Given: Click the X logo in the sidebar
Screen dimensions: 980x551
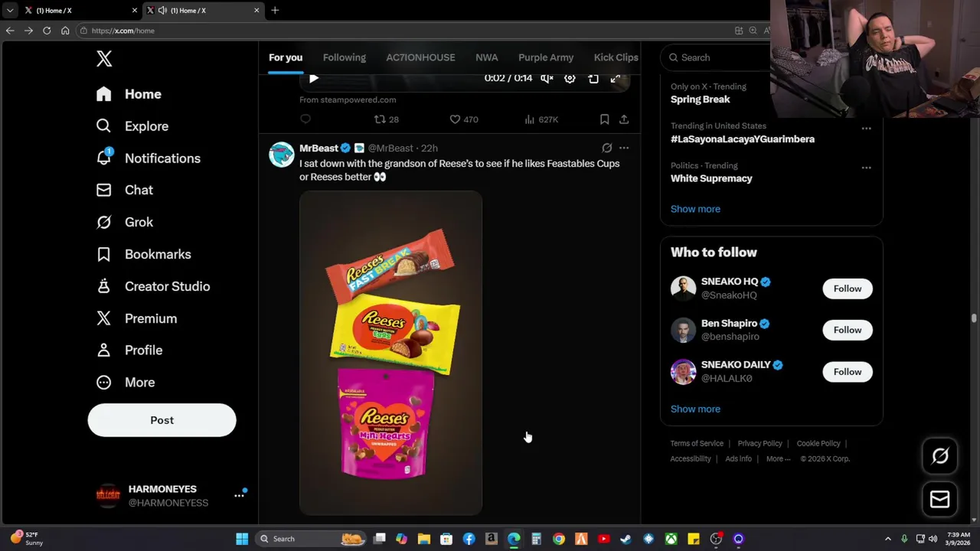Looking at the screenshot, I should click(x=104, y=58).
